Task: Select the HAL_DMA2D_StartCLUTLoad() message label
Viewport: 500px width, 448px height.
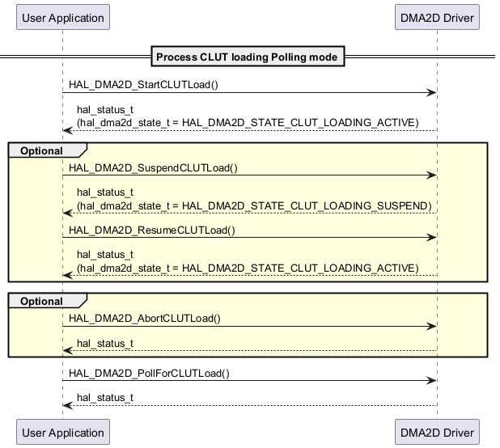Action: click(144, 84)
